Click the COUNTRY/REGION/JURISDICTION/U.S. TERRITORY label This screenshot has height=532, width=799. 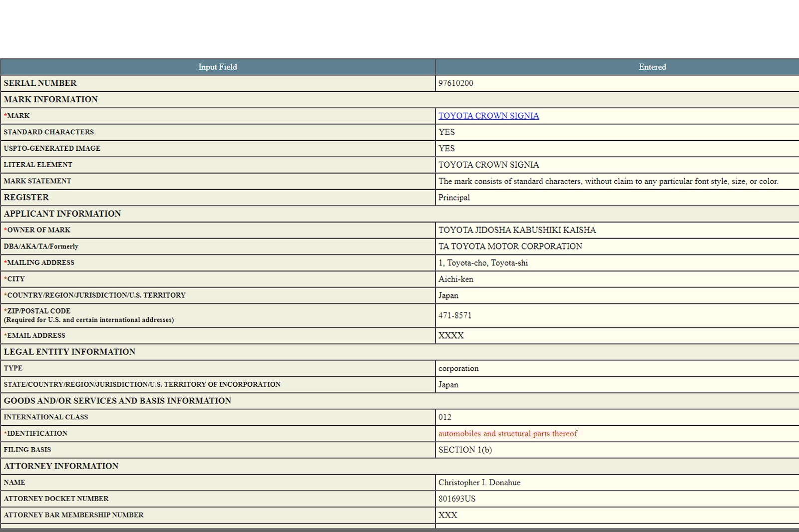tap(94, 295)
